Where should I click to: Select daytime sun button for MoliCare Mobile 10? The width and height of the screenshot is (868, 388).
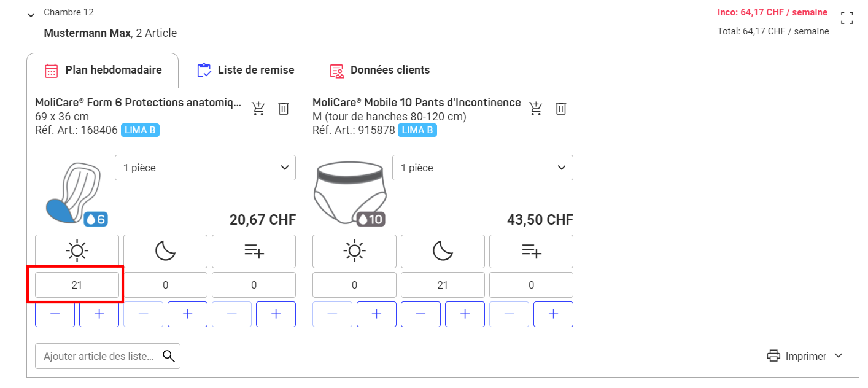click(354, 251)
